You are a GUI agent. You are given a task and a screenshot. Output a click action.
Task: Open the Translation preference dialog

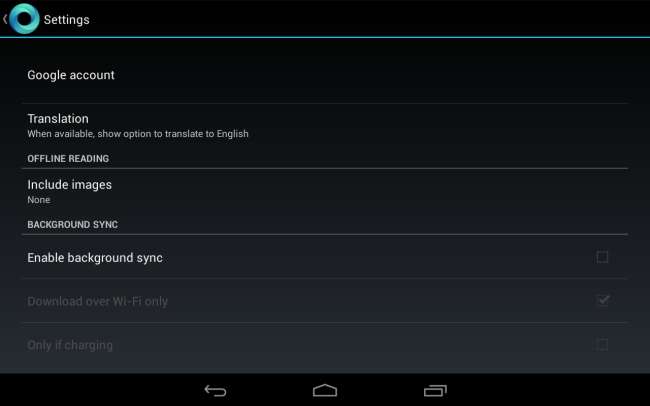pyautogui.click(x=325, y=126)
